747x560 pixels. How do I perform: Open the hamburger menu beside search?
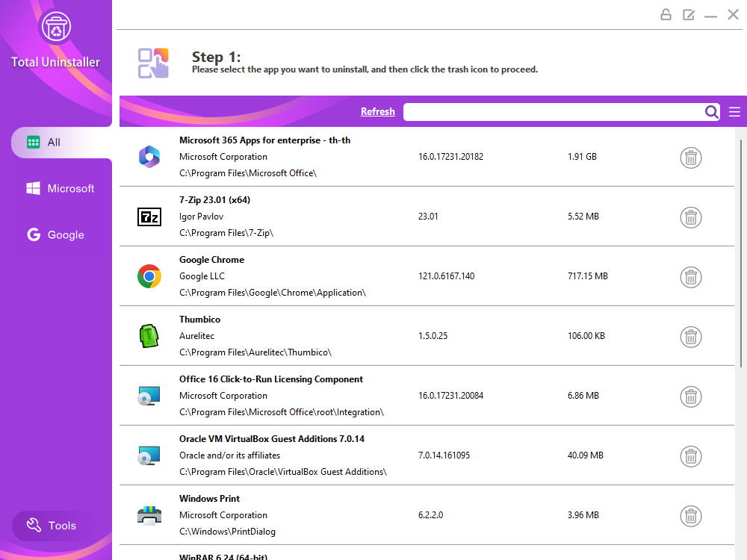coord(734,112)
